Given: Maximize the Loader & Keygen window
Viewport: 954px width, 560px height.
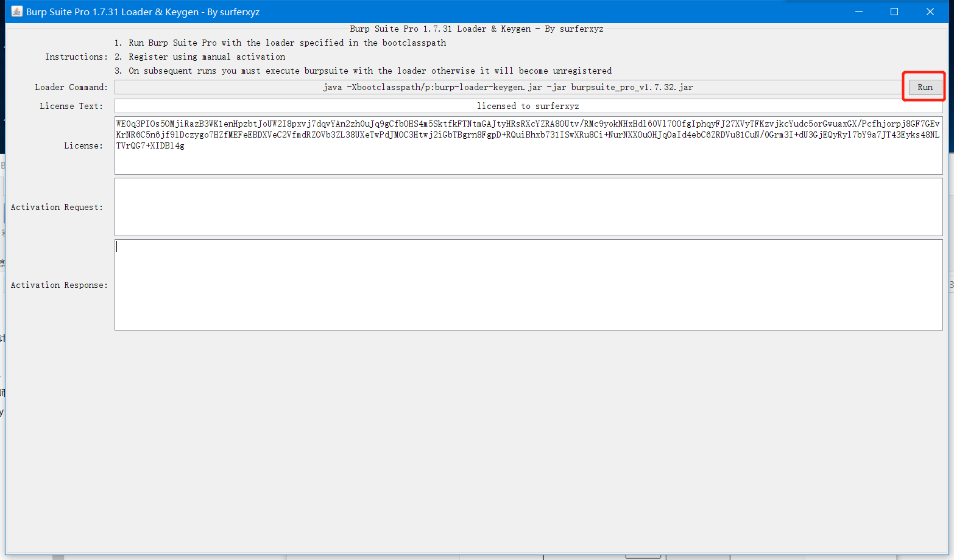Looking at the screenshot, I should pyautogui.click(x=894, y=12).
